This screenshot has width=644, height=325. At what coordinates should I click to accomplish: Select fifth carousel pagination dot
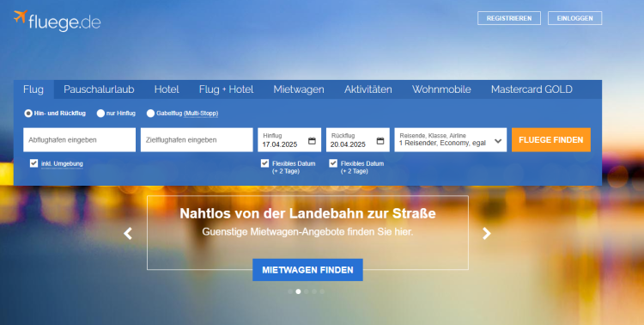322,291
